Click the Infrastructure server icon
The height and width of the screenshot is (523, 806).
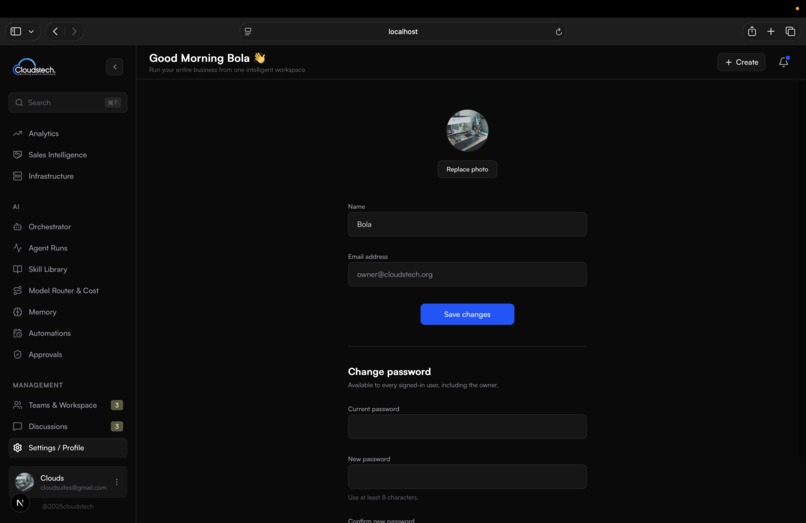tap(17, 176)
